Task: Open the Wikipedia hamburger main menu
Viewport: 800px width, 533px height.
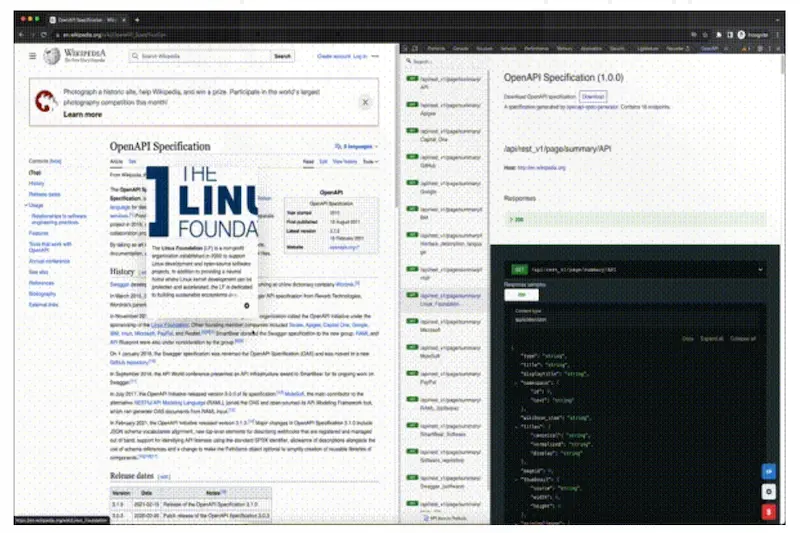Action: 32,56
